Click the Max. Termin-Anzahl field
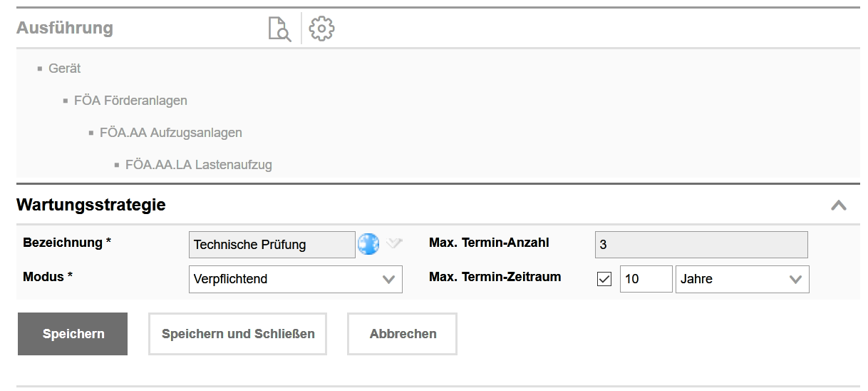868x391 pixels. coord(701,245)
